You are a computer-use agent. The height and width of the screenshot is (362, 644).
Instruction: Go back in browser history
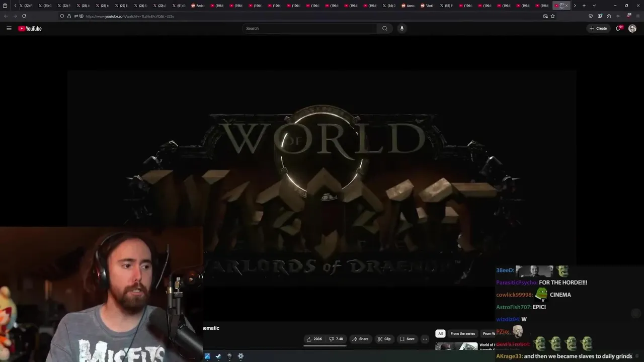[x=6, y=16]
